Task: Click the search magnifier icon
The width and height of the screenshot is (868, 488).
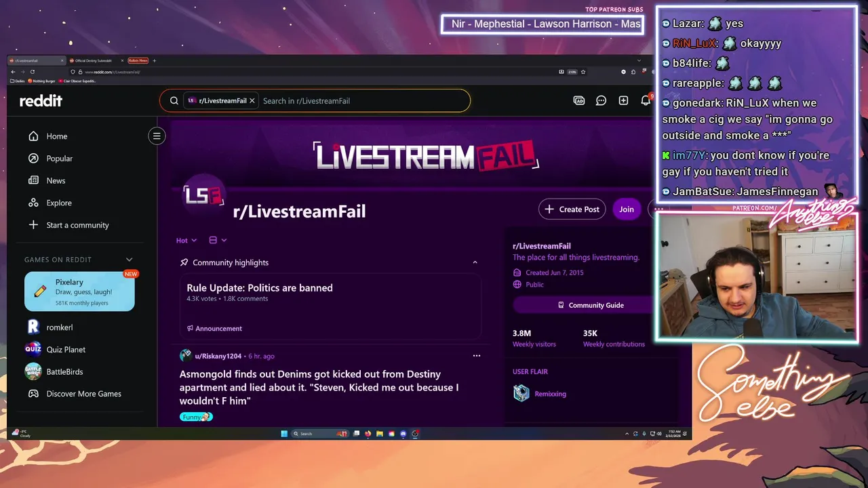Action: pos(174,100)
